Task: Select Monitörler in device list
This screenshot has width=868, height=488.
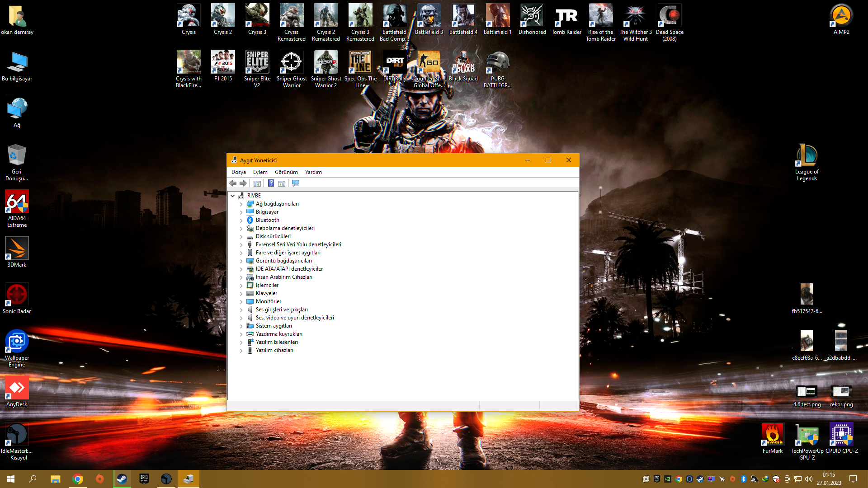Action: pyautogui.click(x=268, y=301)
